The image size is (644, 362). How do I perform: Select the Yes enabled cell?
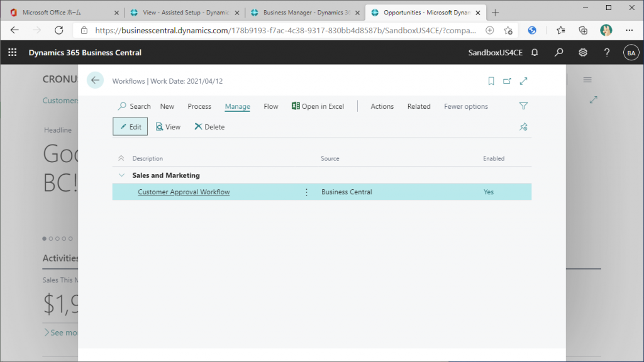pyautogui.click(x=488, y=192)
